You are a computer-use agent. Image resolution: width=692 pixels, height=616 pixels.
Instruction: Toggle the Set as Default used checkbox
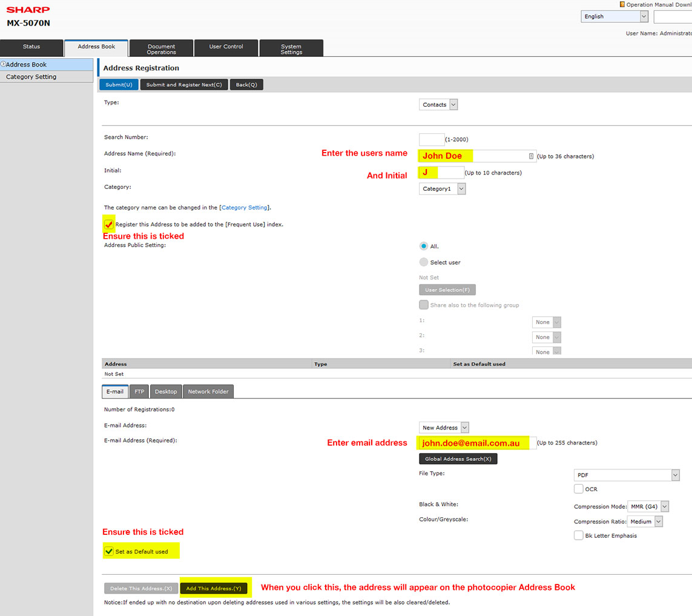[109, 551]
